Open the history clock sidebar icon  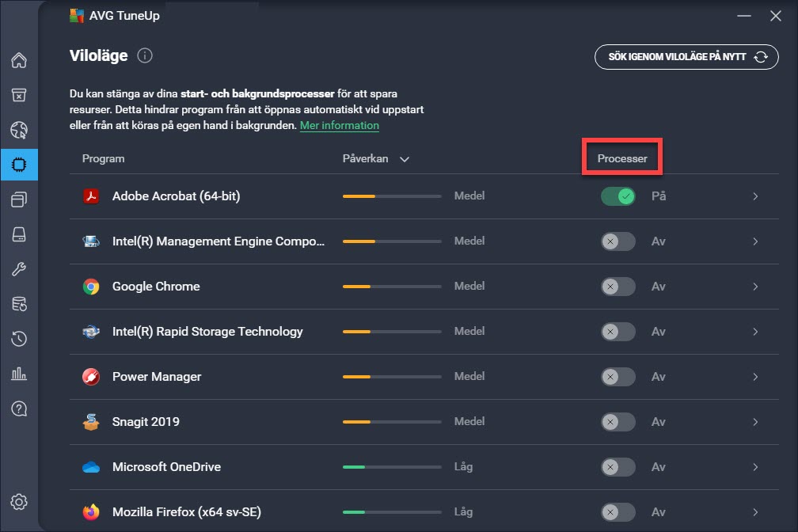pyautogui.click(x=19, y=339)
